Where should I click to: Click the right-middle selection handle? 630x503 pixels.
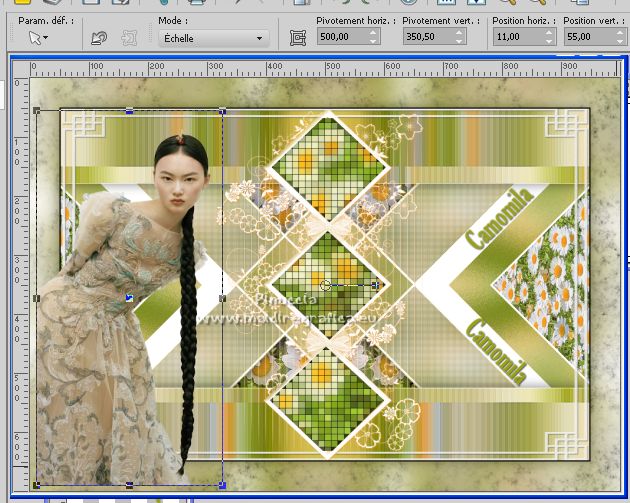[x=222, y=298]
